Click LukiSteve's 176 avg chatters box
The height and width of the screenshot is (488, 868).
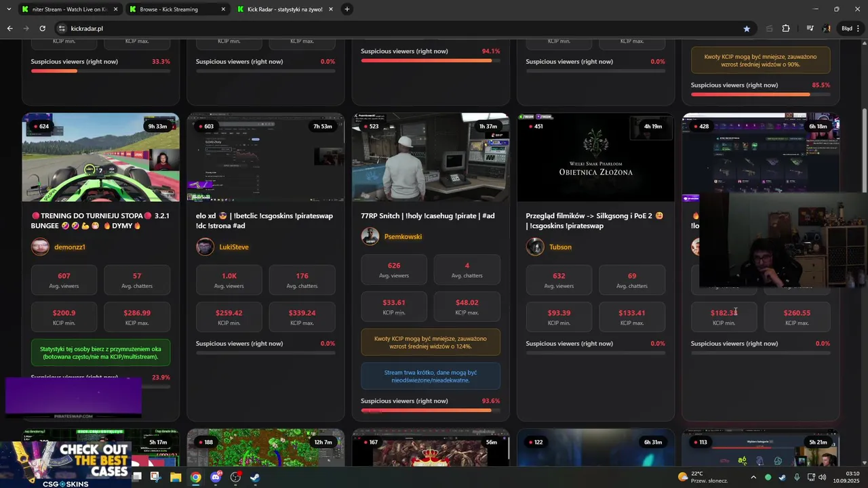(302, 280)
